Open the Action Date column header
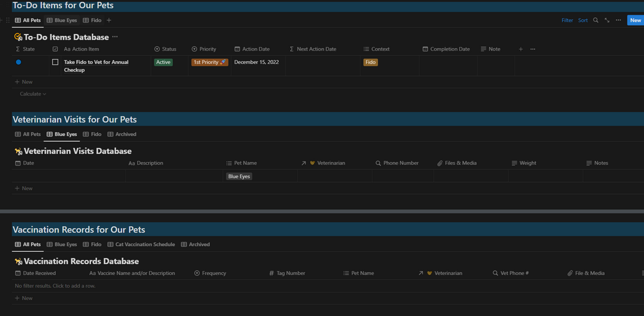 [252, 49]
